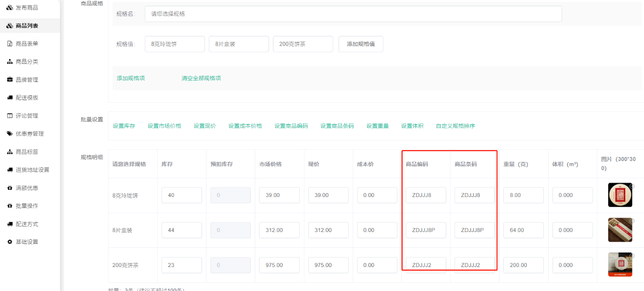Click the 商品分类 sidebar icon
Image resolution: width=644 pixels, height=291 pixels.
[x=10, y=62]
